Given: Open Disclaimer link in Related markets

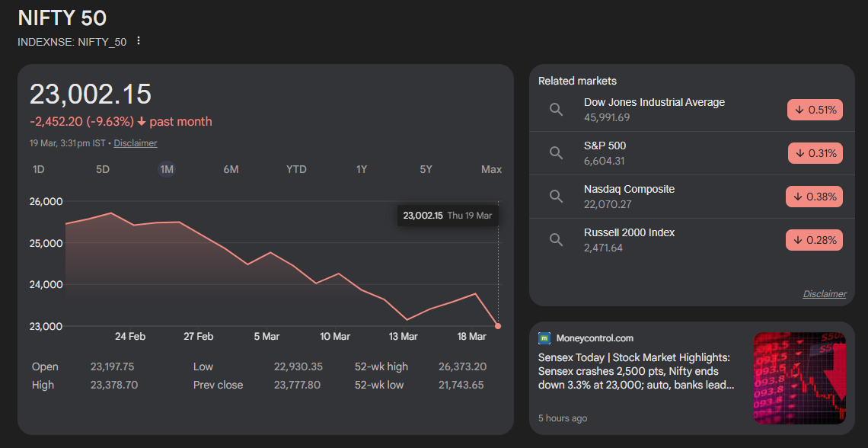Looking at the screenshot, I should pyautogui.click(x=824, y=294).
